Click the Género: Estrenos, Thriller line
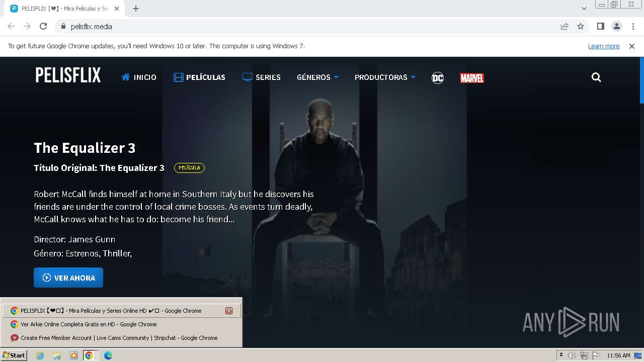The width and height of the screenshot is (644, 362). 83,253
